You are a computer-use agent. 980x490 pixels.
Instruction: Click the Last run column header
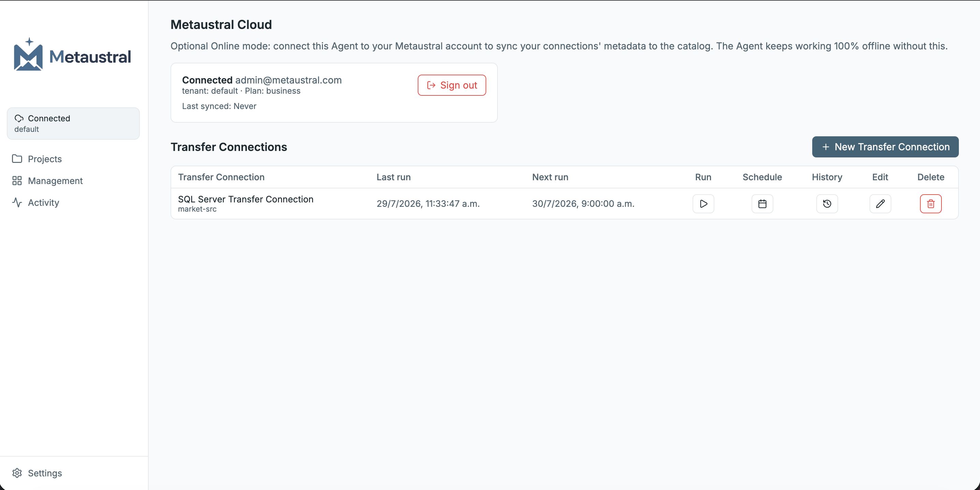394,177
